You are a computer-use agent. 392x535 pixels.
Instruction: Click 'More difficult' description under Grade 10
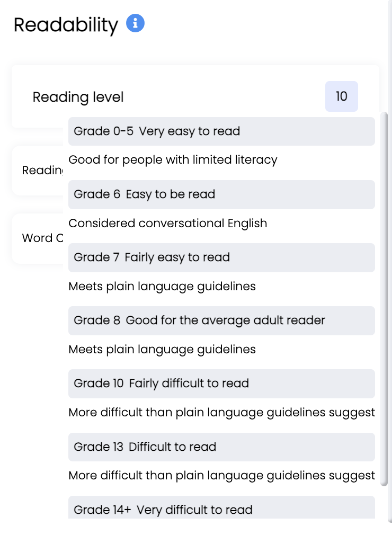222,413
